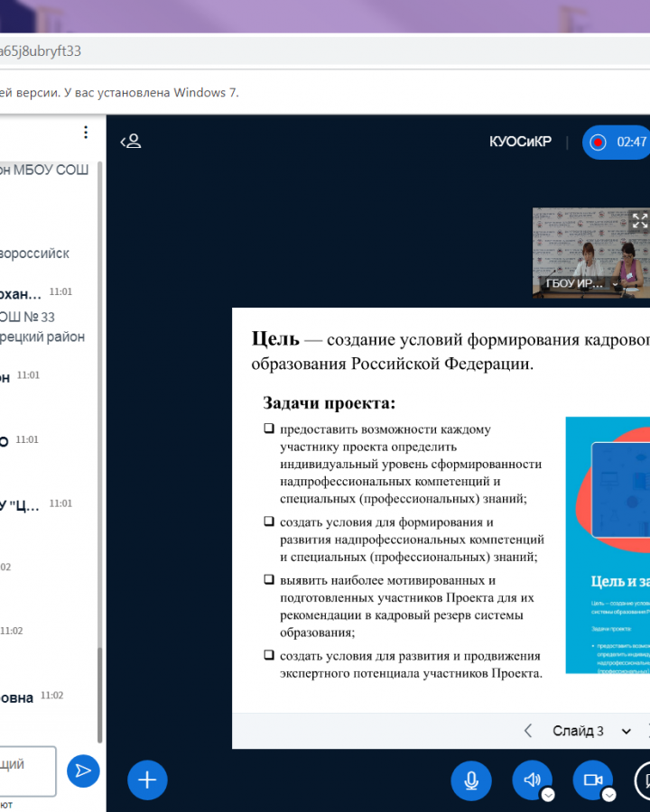The image size is (650, 812).
Task: Mute or unmute the microphone
Action: pos(471,780)
